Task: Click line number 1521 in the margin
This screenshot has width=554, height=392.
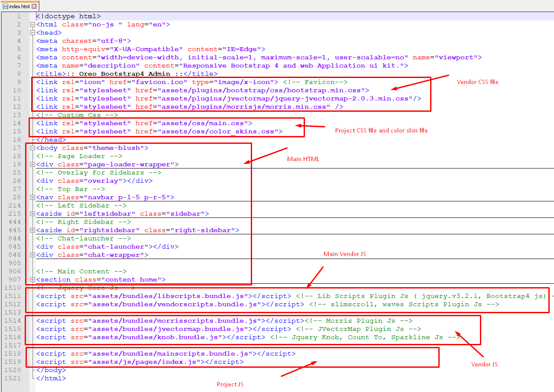Action: pyautogui.click(x=13, y=378)
